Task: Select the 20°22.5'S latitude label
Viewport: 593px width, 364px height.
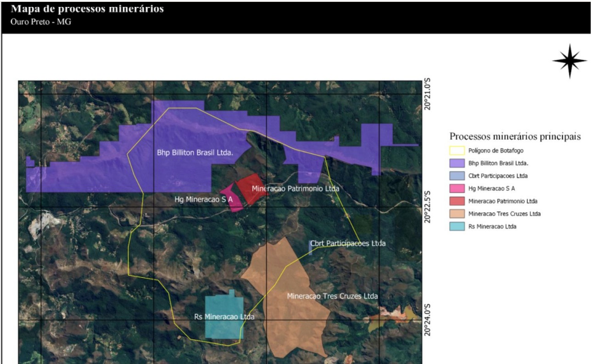Action: tap(429, 207)
